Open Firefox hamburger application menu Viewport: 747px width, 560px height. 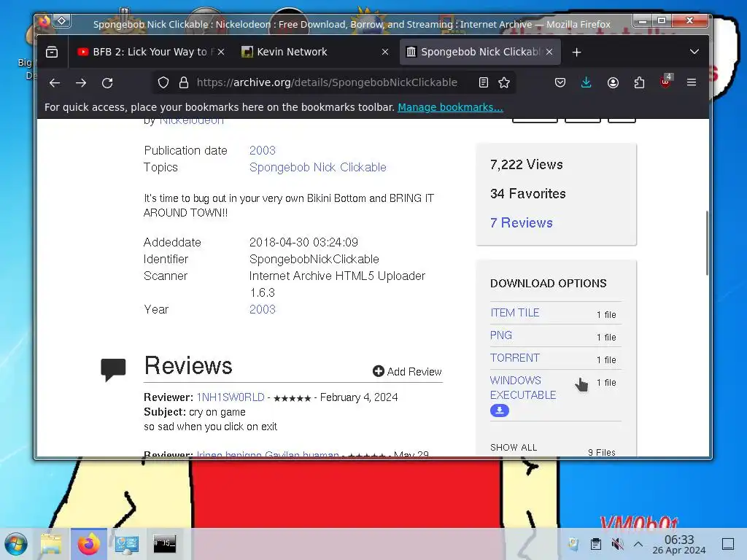tap(692, 83)
